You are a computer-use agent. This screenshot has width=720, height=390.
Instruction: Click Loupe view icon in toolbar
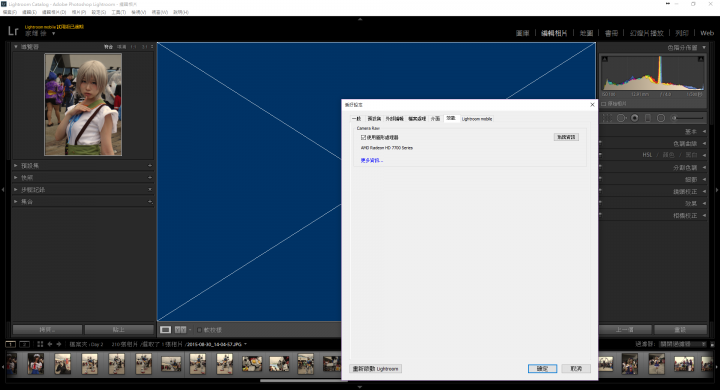pos(166,330)
